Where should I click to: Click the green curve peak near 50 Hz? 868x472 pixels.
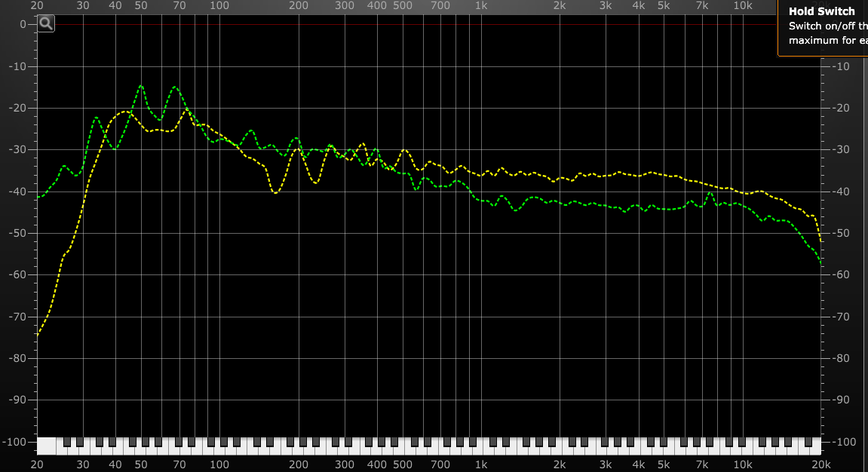coord(141,86)
